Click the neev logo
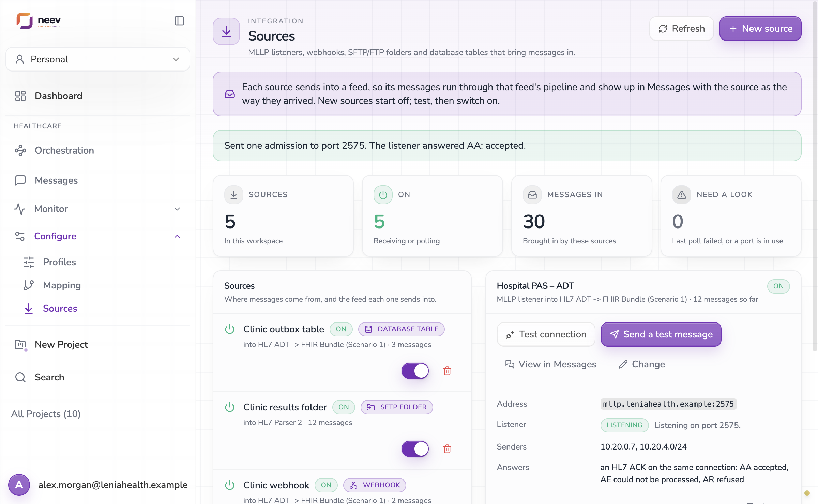Image resolution: width=818 pixels, height=504 pixels. point(39,21)
